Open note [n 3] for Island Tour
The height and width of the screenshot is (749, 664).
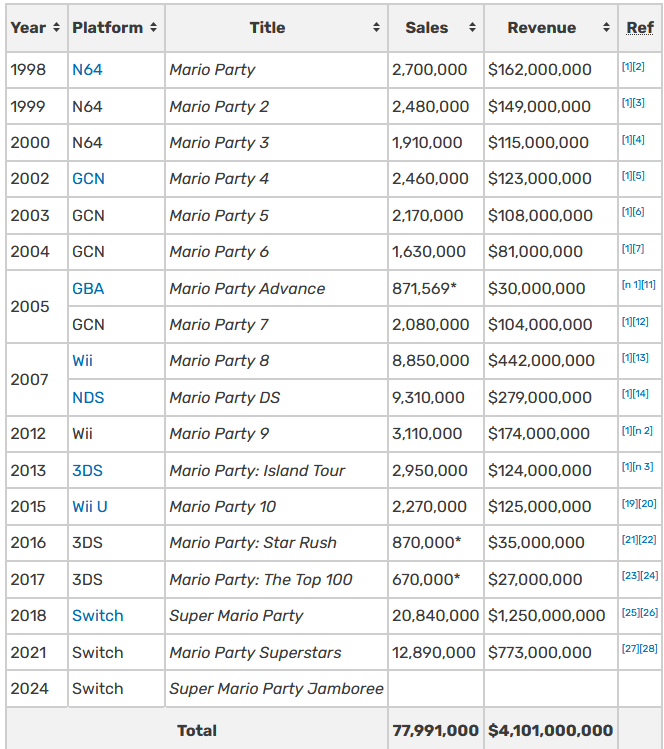tap(643, 467)
